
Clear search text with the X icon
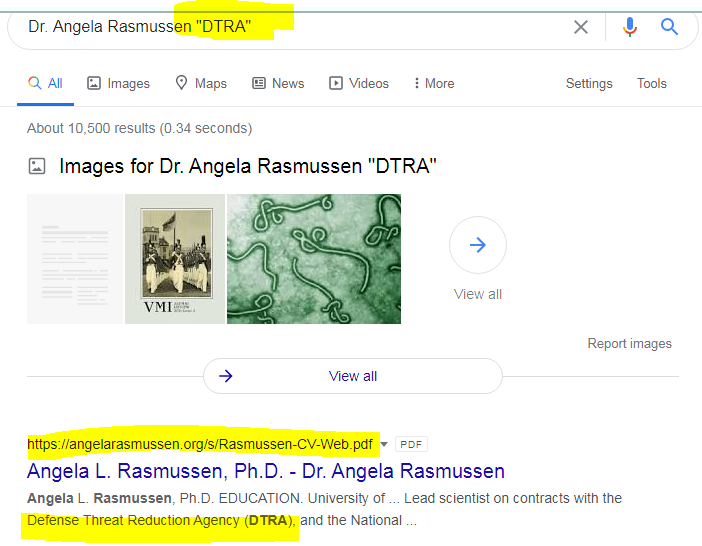click(581, 27)
